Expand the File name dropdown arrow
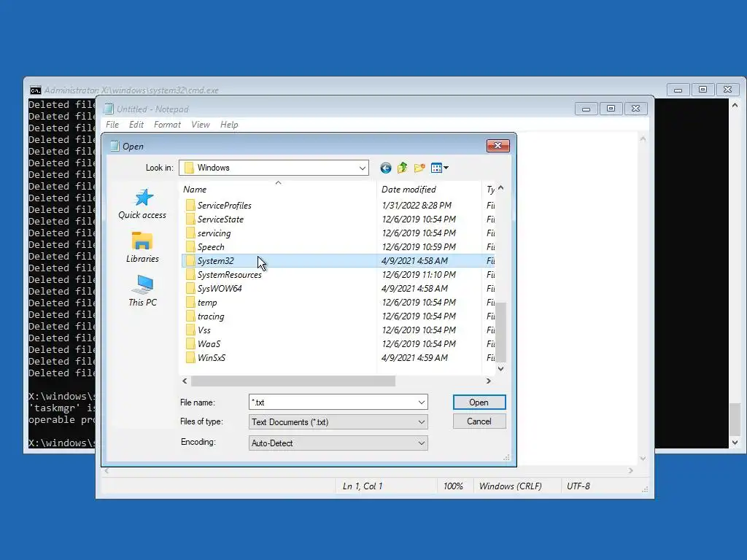 pyautogui.click(x=422, y=402)
